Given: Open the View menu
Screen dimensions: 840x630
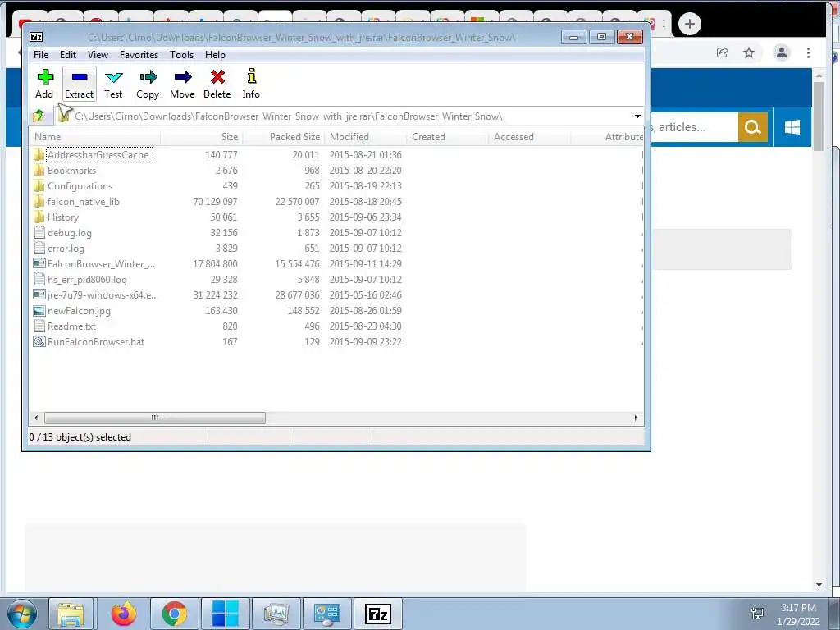Looking at the screenshot, I should [x=98, y=55].
